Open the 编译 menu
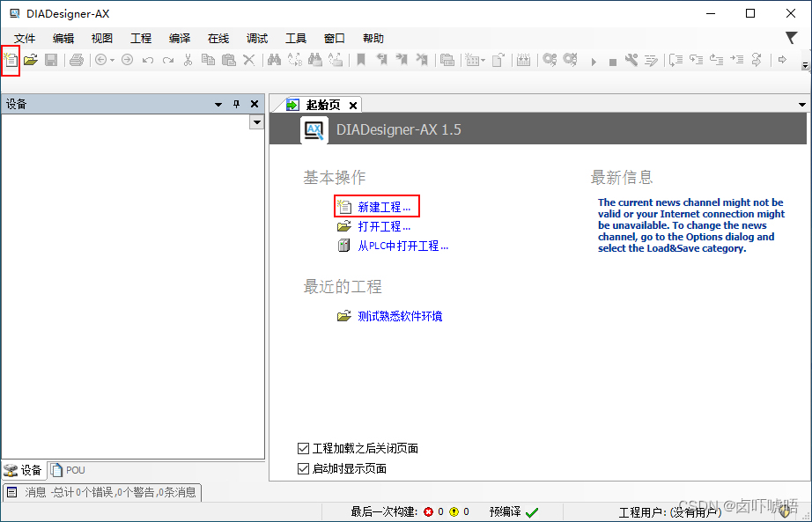Viewport: 812px width, 522px height. [x=180, y=39]
